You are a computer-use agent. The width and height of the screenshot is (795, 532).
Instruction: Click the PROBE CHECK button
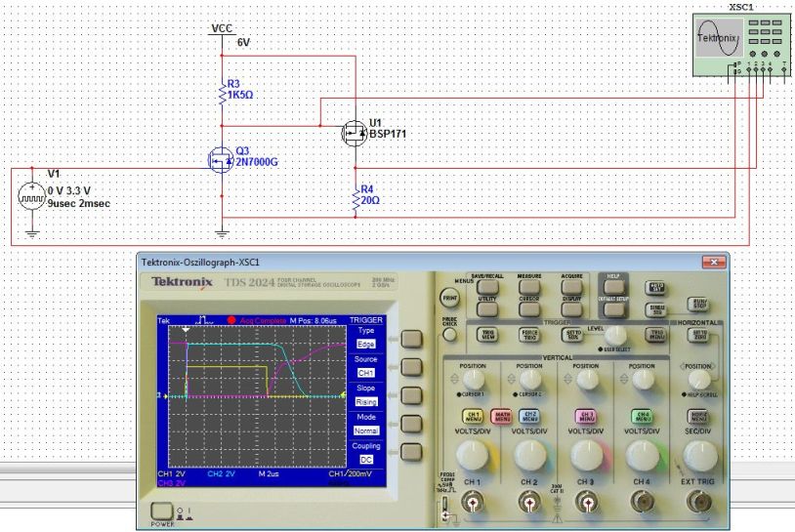[449, 335]
